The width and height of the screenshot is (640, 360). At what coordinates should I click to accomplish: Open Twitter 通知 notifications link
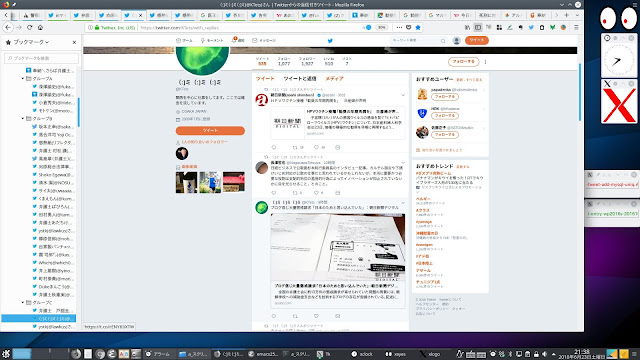238,40
